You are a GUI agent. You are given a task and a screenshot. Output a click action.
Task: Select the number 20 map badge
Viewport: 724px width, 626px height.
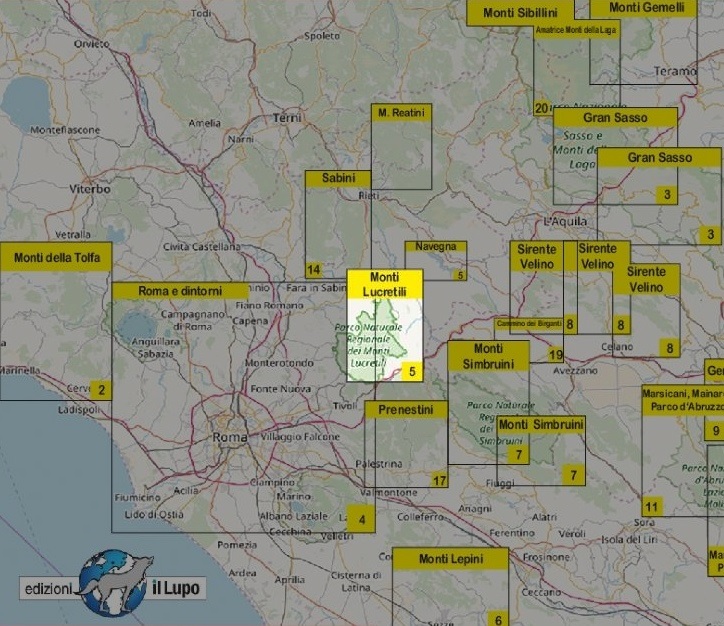[x=541, y=108]
